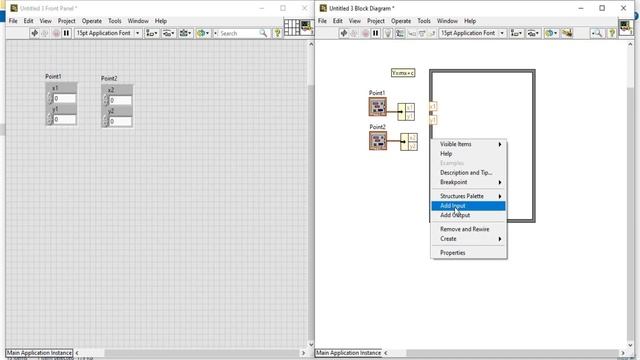Select Description and Tip in context menu
Screen dimensions: 640x360
point(469,173)
